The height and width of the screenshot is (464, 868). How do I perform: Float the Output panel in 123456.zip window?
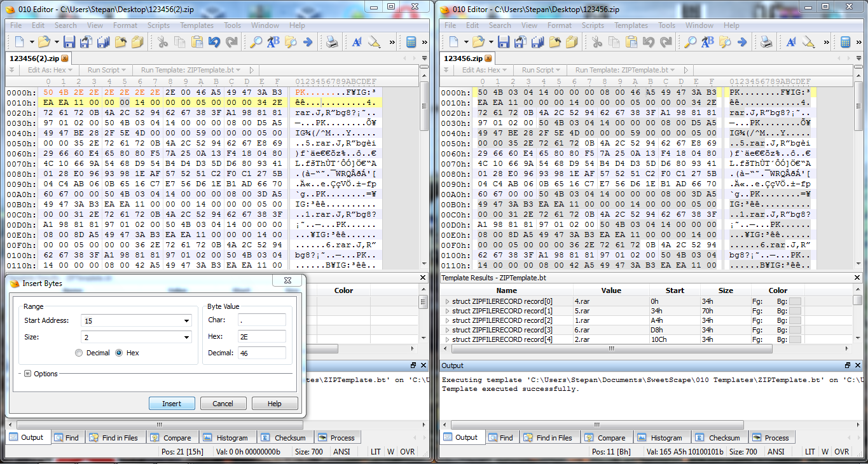click(x=848, y=366)
